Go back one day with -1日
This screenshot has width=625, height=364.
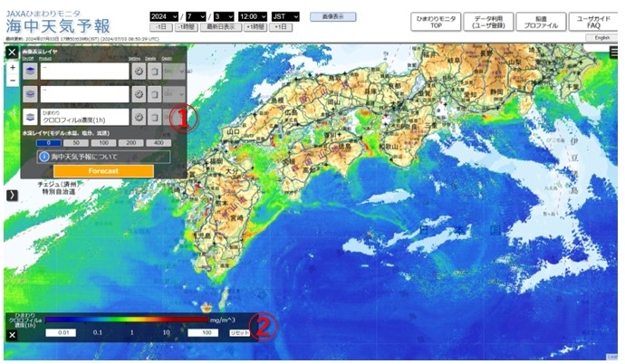pos(161,27)
